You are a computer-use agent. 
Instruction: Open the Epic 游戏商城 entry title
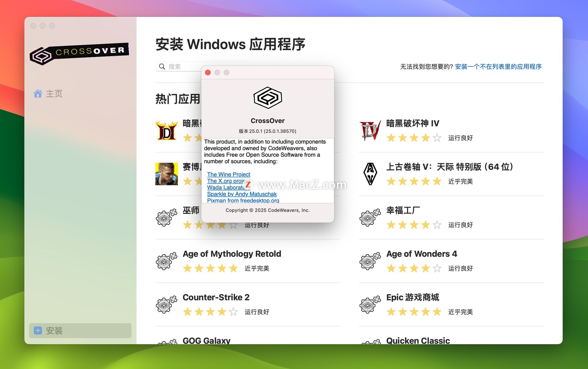413,297
